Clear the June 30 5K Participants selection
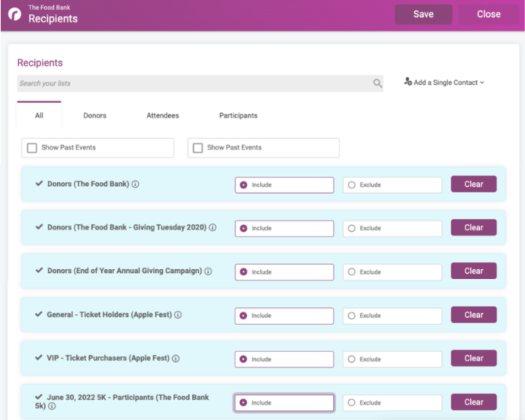Image resolution: width=525 pixels, height=420 pixels. pos(473,402)
